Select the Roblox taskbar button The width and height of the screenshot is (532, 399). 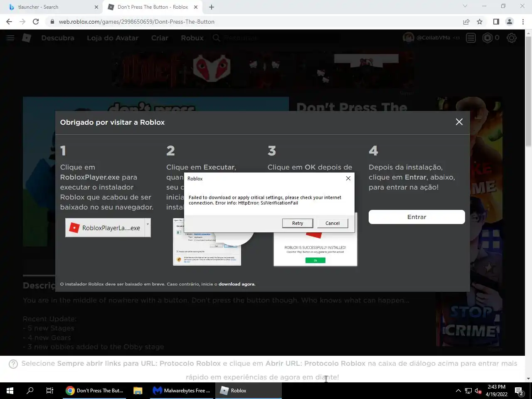coord(248,391)
